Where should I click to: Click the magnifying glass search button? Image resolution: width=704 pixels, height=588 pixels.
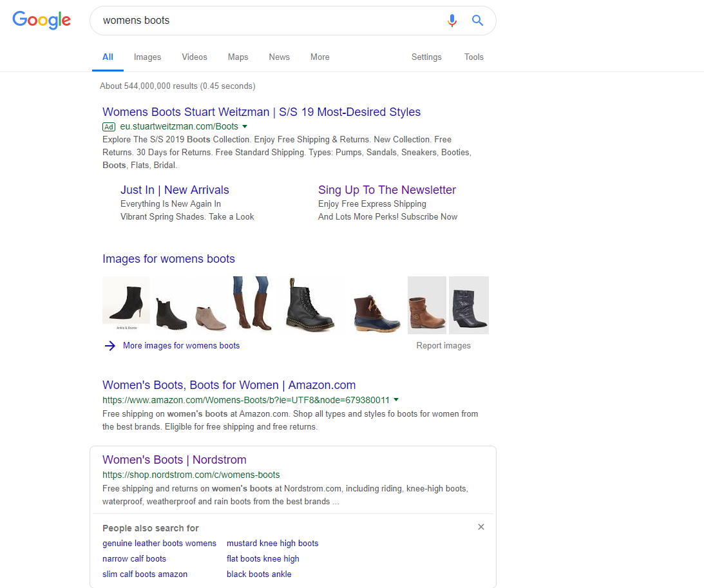pos(477,20)
